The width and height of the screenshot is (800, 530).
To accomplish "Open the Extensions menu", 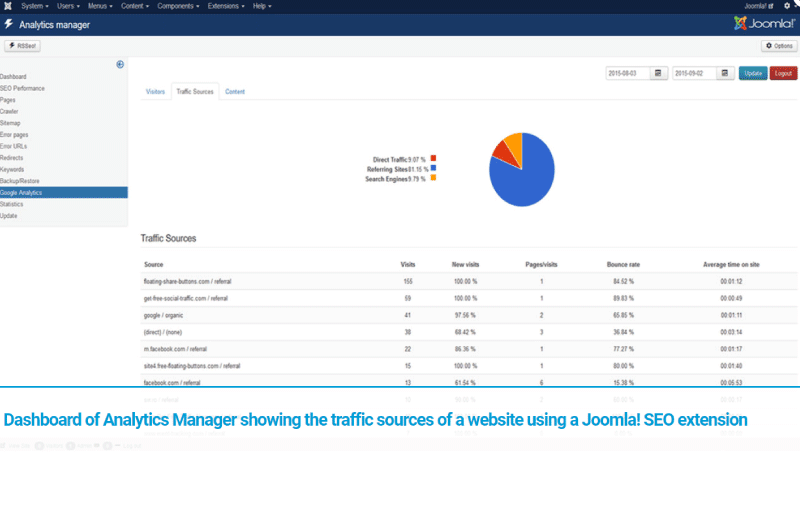I will pos(226,6).
